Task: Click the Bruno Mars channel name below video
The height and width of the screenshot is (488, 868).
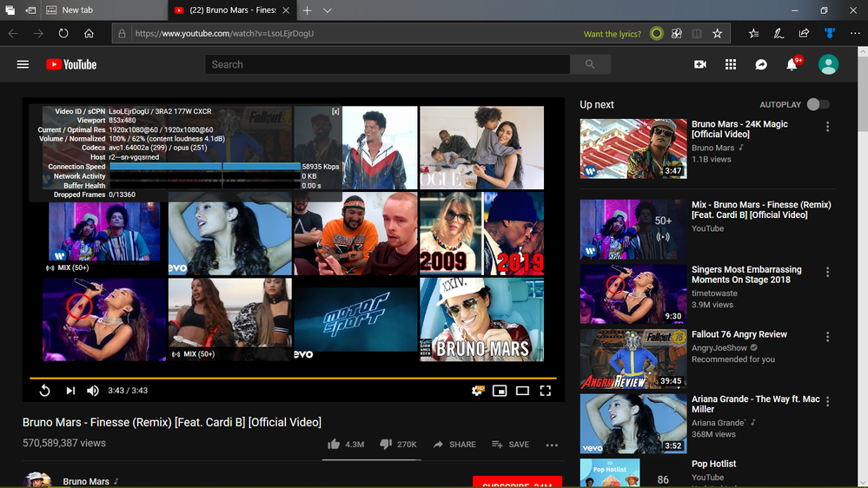Action: point(86,481)
